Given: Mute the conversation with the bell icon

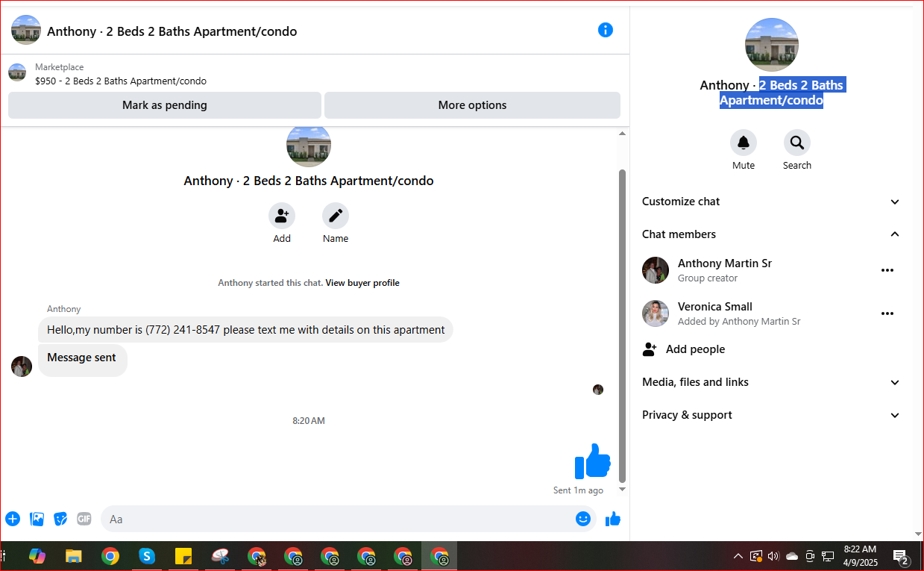Looking at the screenshot, I should [744, 143].
